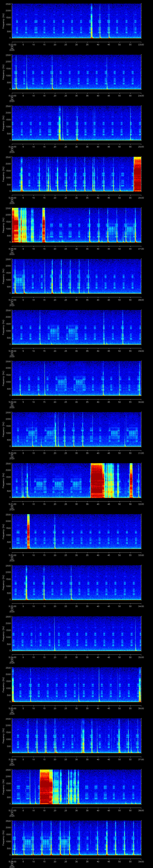Select the spectrogram panel starting at 5:36:00

77,736
